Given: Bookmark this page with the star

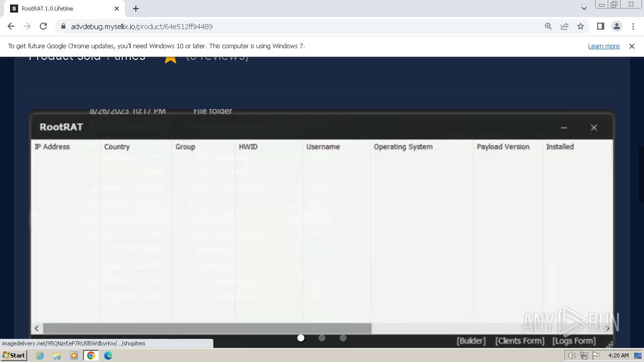Looking at the screenshot, I should pos(581,26).
